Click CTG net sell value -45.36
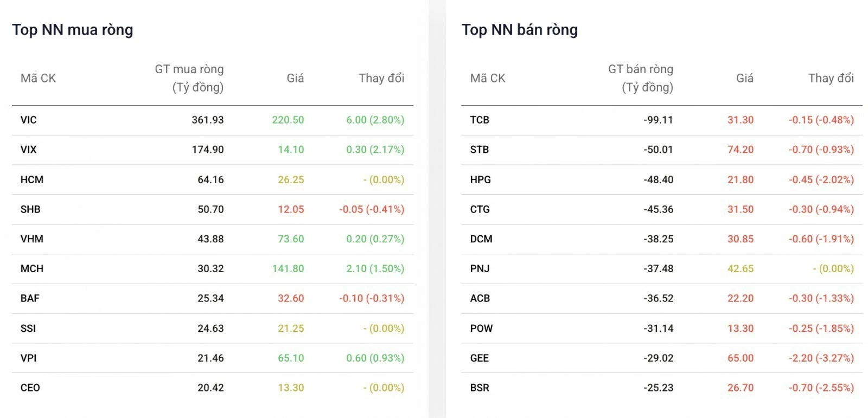Image resolution: width=868 pixels, height=418 pixels. [x=659, y=209]
